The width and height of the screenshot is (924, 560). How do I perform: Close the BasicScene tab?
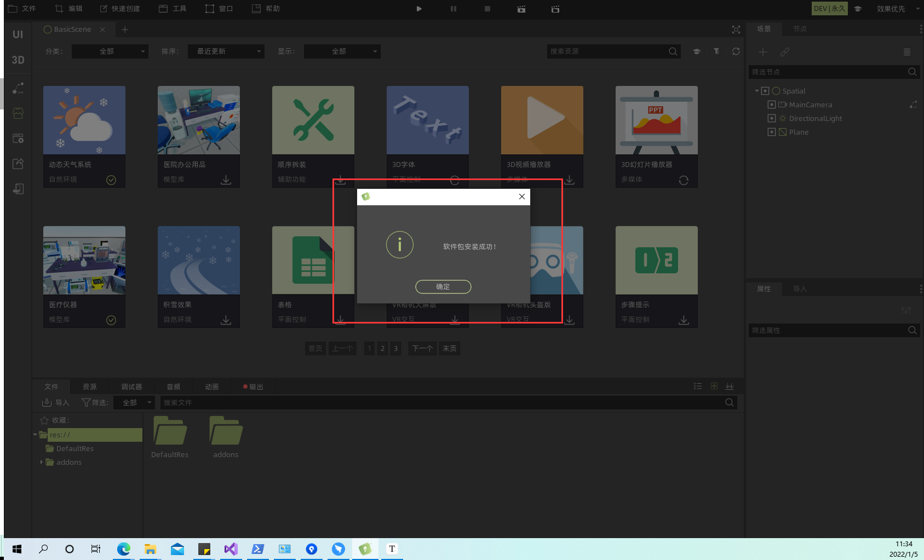[x=102, y=30]
